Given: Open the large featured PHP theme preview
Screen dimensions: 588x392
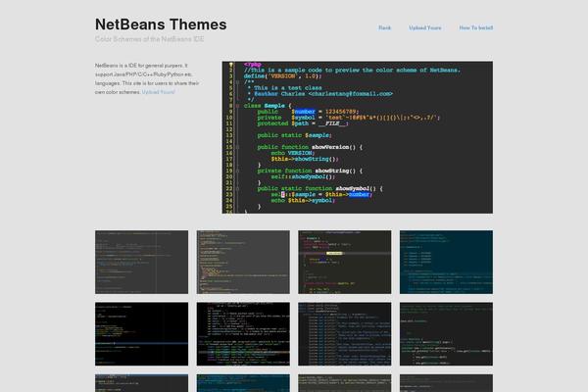Looking at the screenshot, I should (x=358, y=137).
